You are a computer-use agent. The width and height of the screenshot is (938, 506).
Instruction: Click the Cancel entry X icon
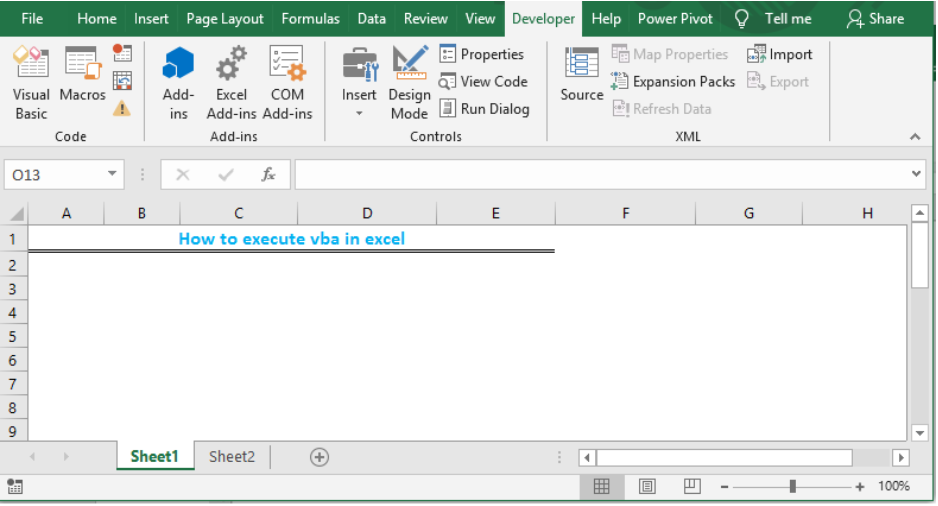pos(183,175)
